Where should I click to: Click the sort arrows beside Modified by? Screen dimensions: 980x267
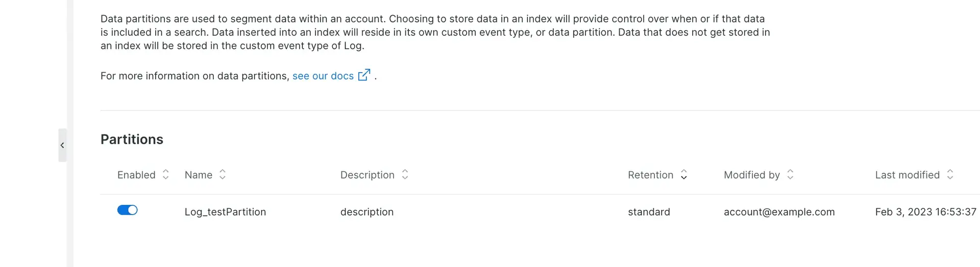[790, 175]
